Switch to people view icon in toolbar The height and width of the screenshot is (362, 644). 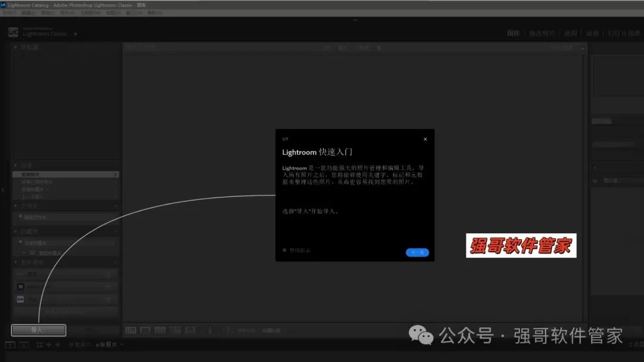tap(190, 330)
